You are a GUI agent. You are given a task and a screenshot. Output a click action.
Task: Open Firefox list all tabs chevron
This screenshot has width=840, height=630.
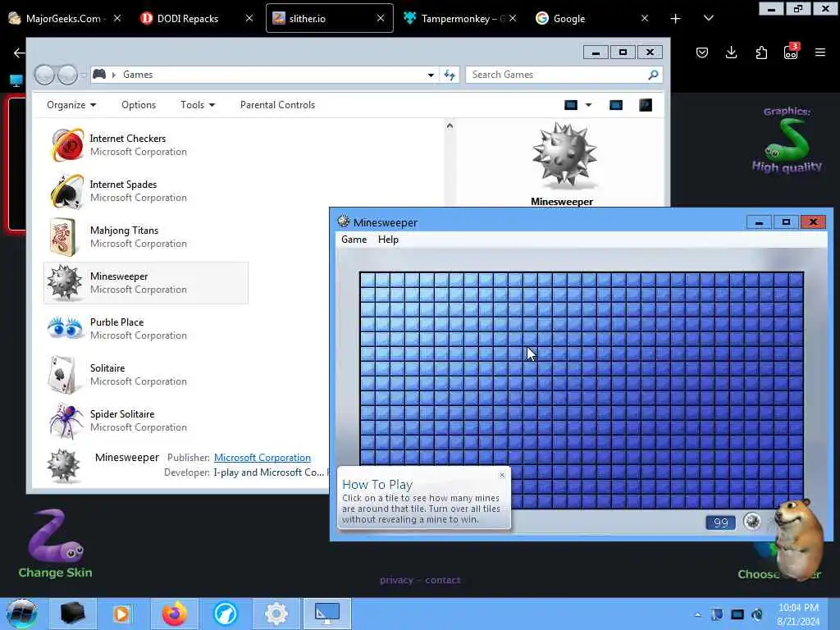pyautogui.click(x=708, y=18)
